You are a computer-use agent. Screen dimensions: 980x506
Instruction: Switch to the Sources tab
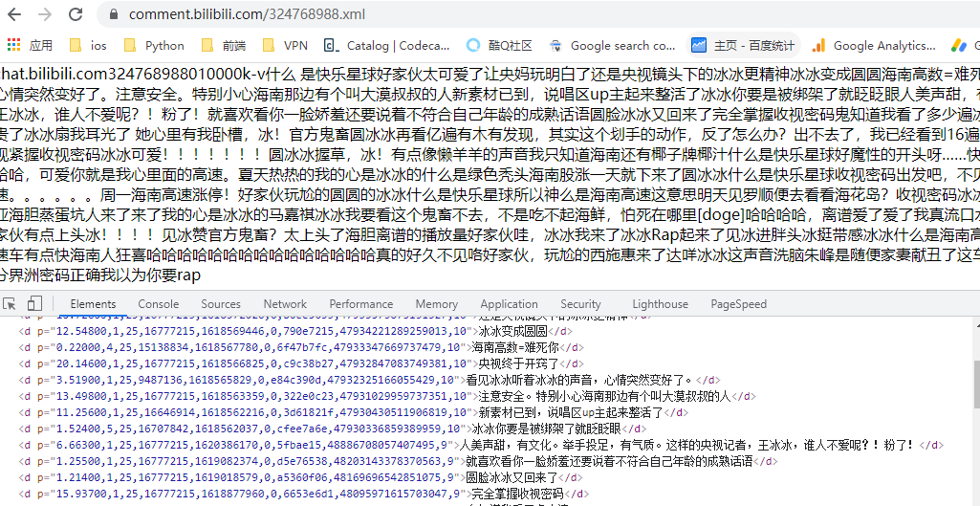(221, 304)
